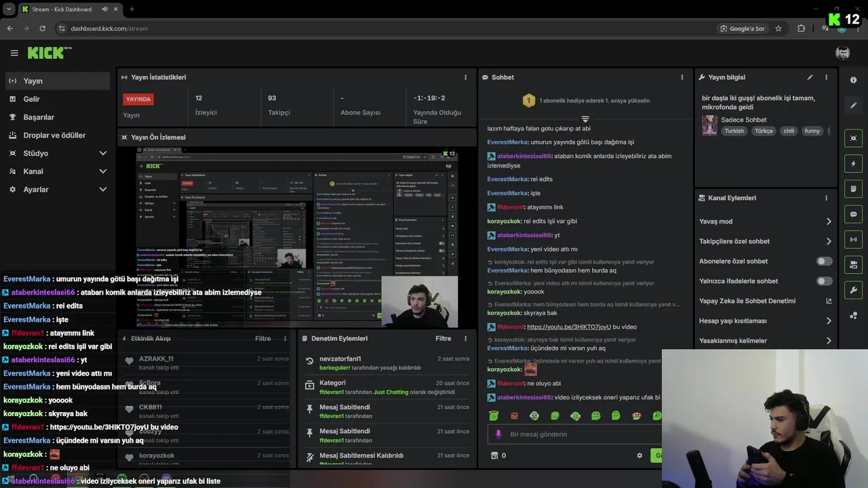
Task: Click the camera icon in the right sidebar
Action: (x=853, y=264)
